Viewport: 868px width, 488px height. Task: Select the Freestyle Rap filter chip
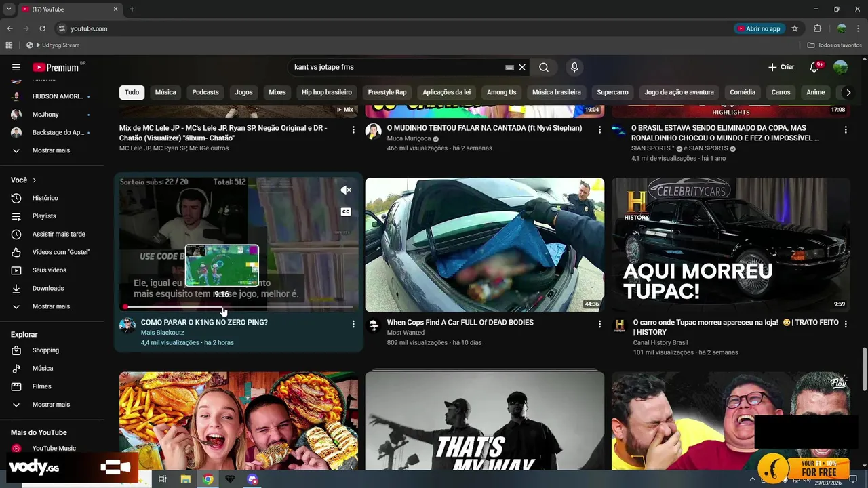coord(387,92)
